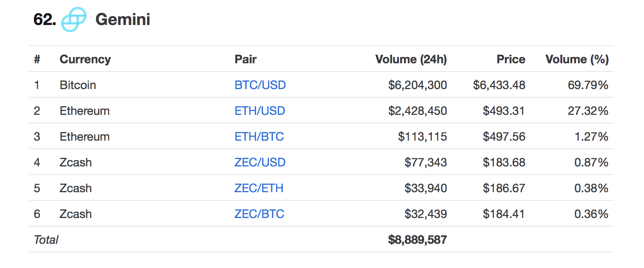This screenshot has width=644, height=268.
Task: Open the ZEC/BTC pair link
Action: pos(259,214)
